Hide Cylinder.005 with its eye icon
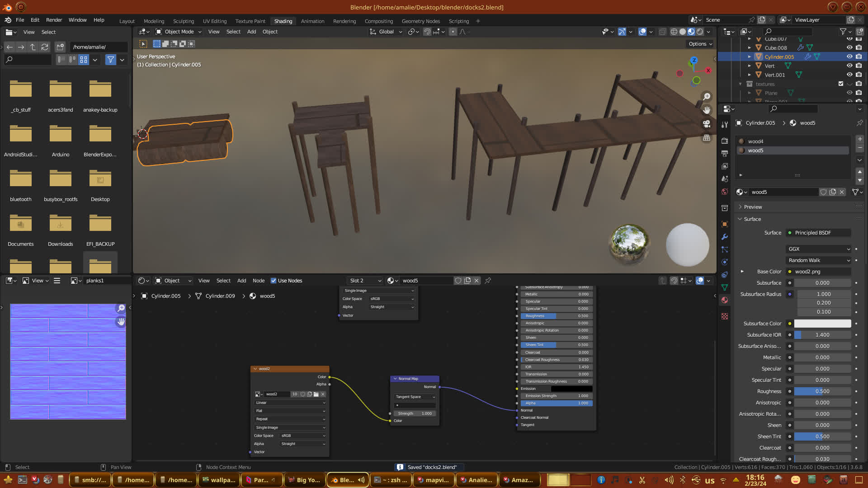 [849, 57]
